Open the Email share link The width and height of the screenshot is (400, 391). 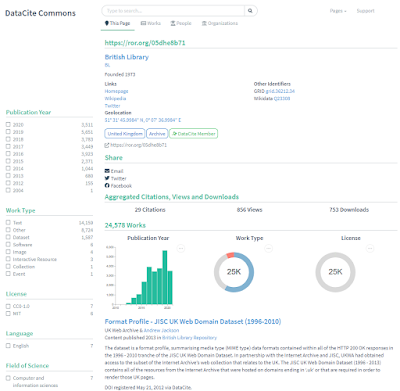[x=114, y=171]
